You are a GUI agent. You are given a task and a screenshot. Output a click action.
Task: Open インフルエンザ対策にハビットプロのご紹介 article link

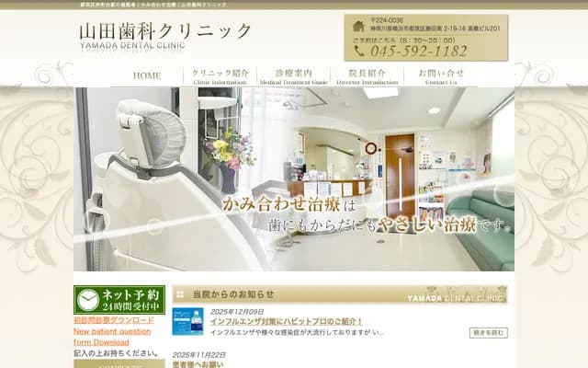pyautogui.click(x=286, y=322)
